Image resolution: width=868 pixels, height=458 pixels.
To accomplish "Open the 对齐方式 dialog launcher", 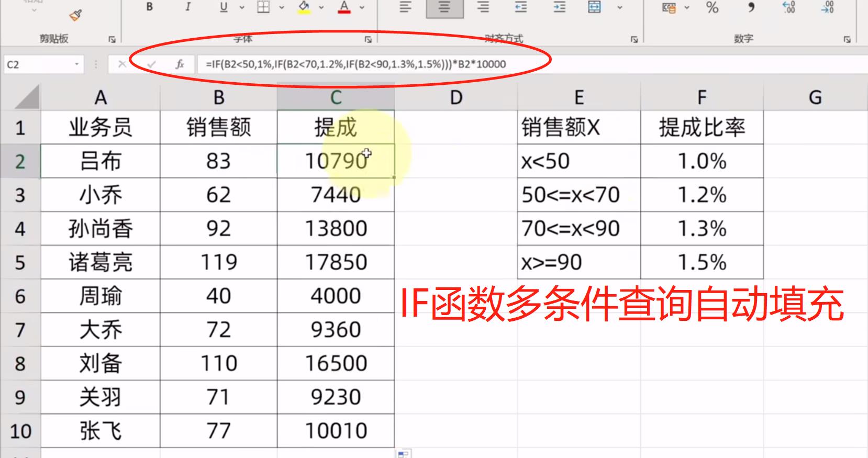I will tap(634, 39).
